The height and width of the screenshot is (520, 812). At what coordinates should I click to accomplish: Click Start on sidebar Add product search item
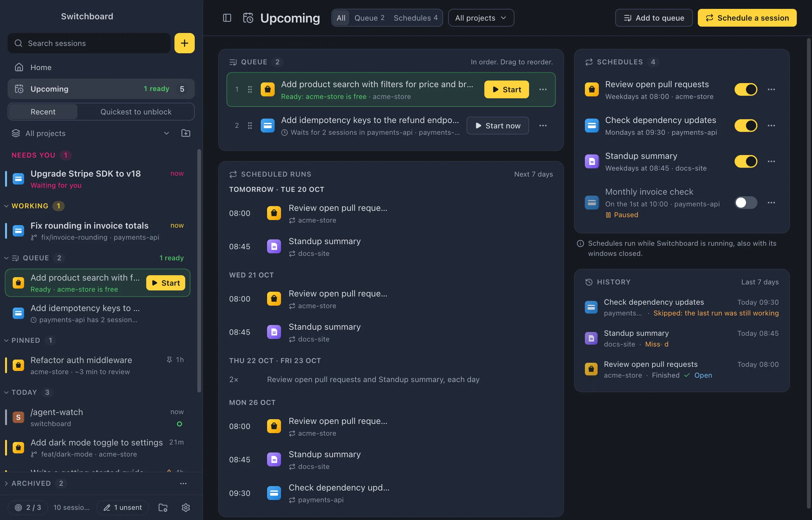click(x=166, y=283)
